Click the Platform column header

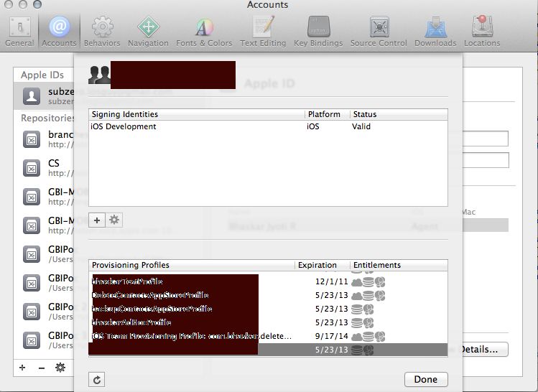click(x=327, y=114)
